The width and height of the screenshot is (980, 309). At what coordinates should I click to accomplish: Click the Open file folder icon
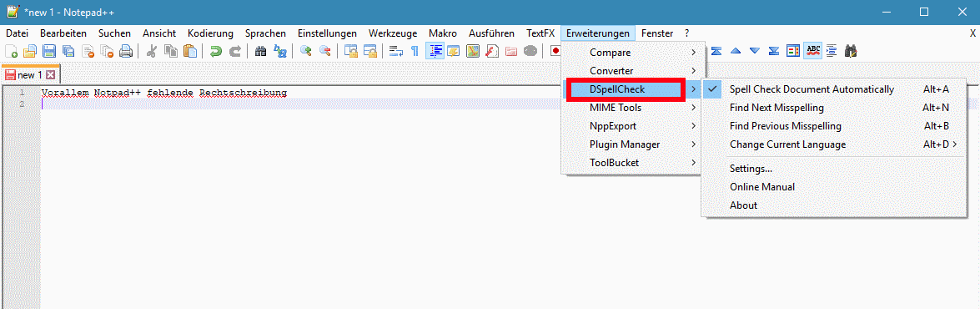(x=30, y=51)
